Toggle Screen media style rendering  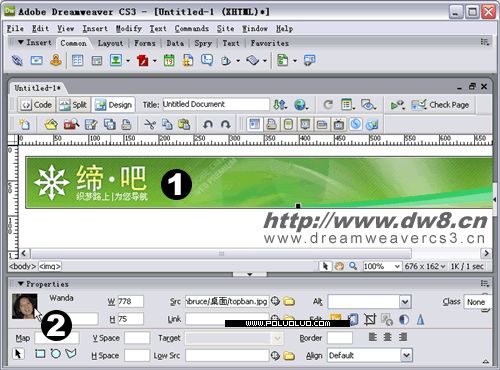tap(254, 124)
